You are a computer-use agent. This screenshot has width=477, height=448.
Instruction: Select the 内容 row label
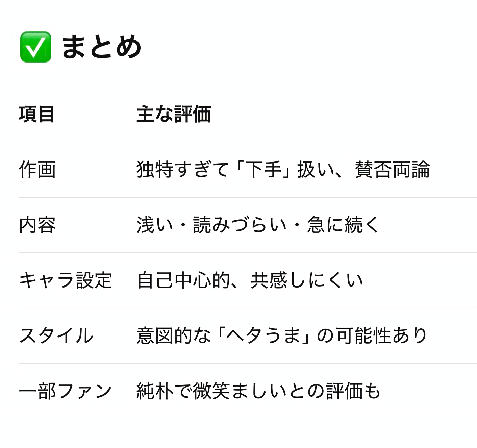pos(37,225)
